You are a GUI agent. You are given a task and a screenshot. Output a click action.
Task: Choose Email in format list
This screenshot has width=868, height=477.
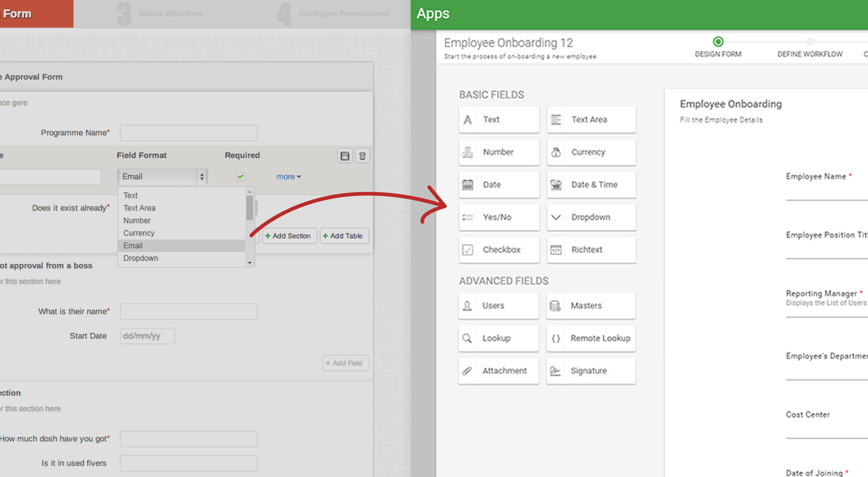click(181, 246)
